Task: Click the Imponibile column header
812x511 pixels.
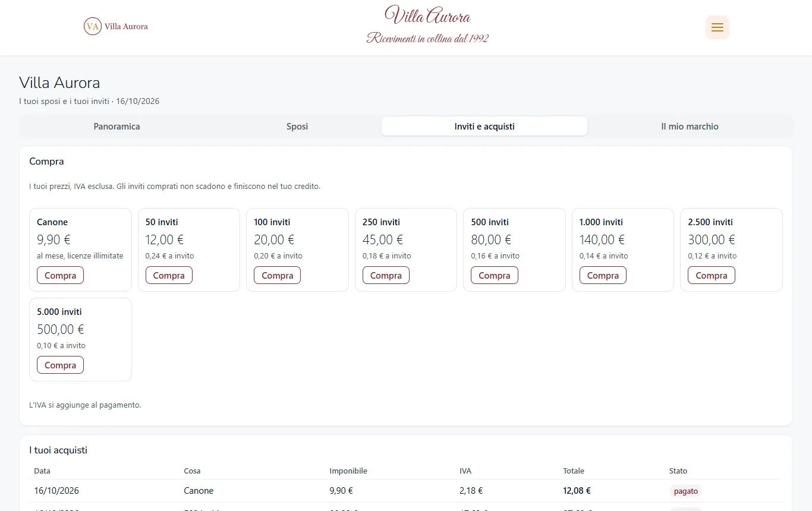Action: coord(348,471)
